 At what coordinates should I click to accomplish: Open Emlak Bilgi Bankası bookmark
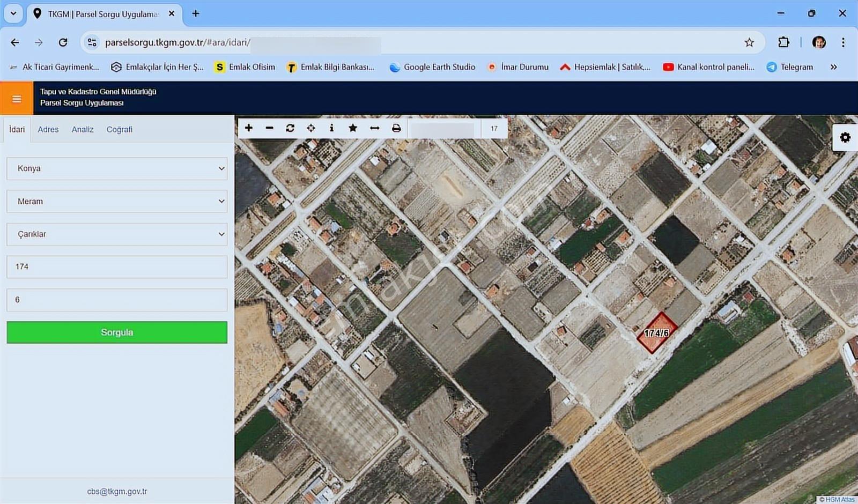tap(330, 67)
